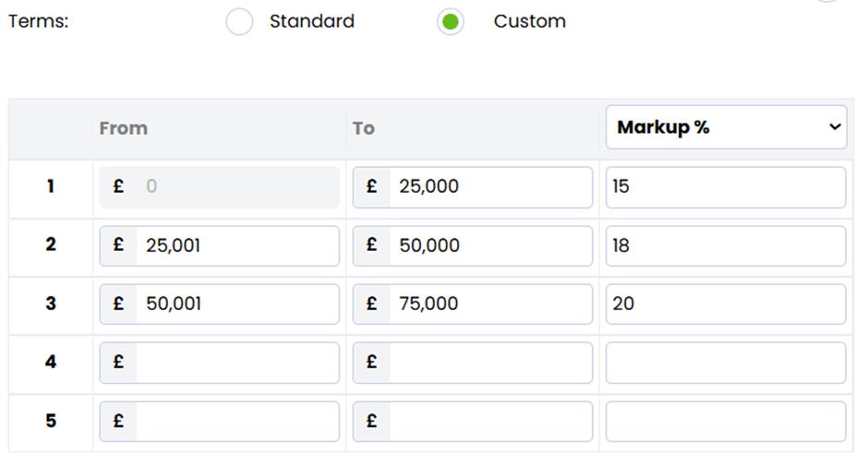Click row 3 From field showing 50,001
Screen dimensions: 868x466
coord(236,304)
